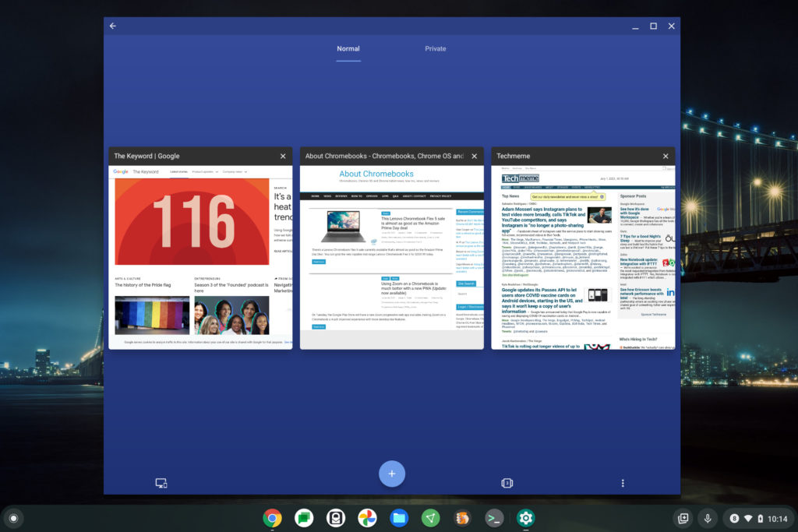
Task: Open The Keyword Google tab thumbnail
Action: [200, 257]
